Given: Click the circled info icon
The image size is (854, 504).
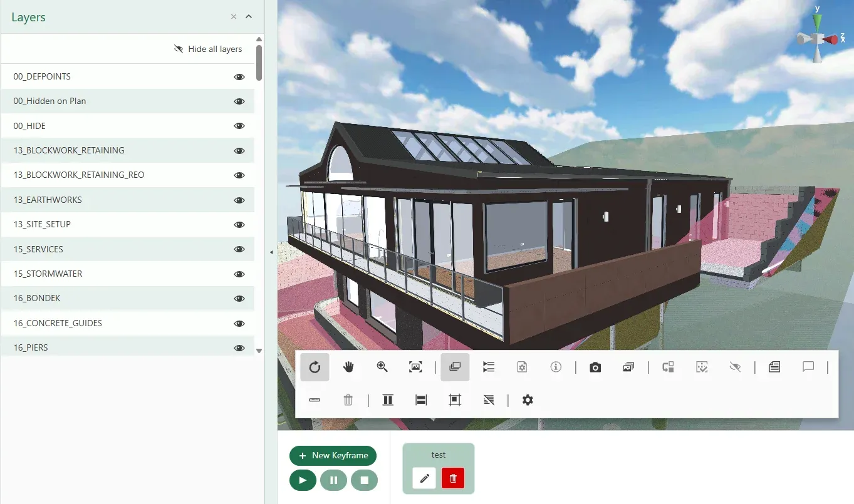Looking at the screenshot, I should coord(556,368).
